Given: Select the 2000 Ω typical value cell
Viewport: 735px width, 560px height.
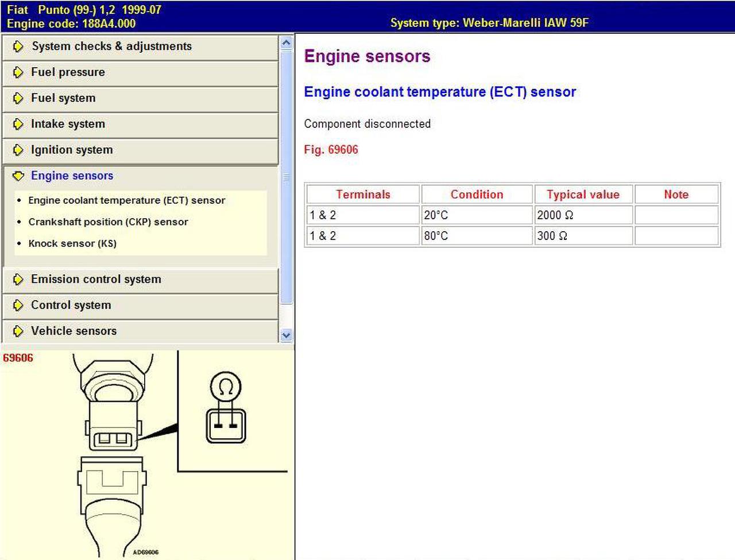Looking at the screenshot, I should click(583, 215).
